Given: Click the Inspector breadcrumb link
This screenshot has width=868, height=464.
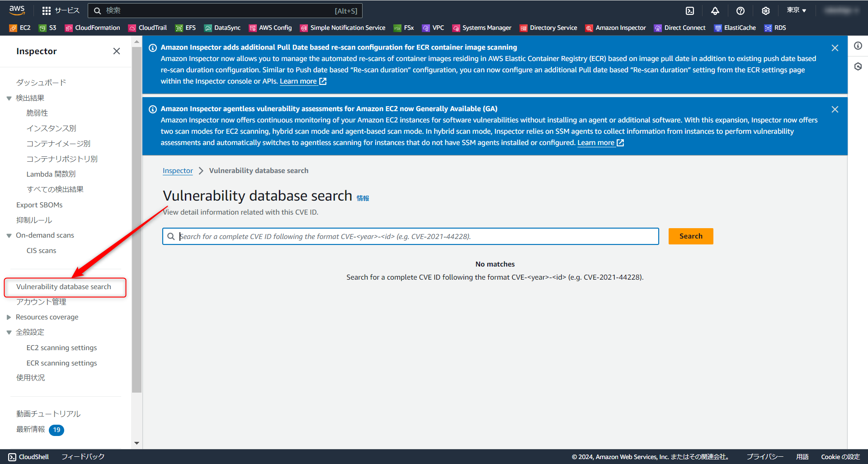Looking at the screenshot, I should [x=178, y=171].
